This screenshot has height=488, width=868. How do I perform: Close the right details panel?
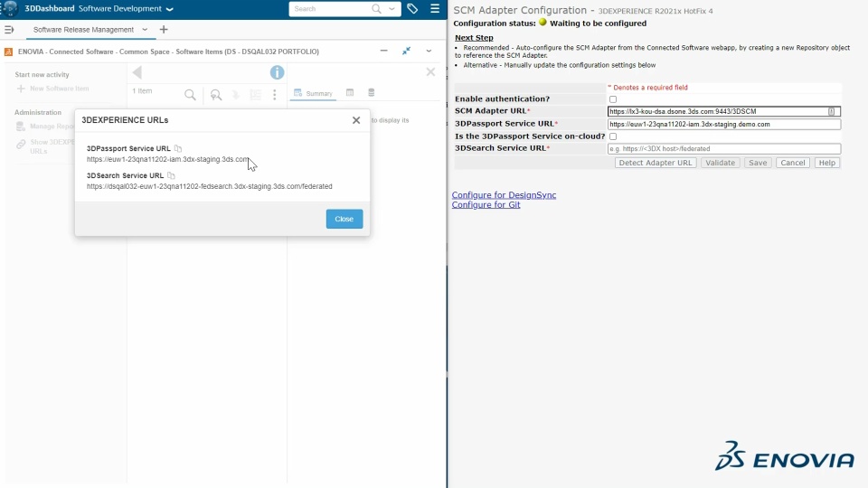(x=430, y=72)
